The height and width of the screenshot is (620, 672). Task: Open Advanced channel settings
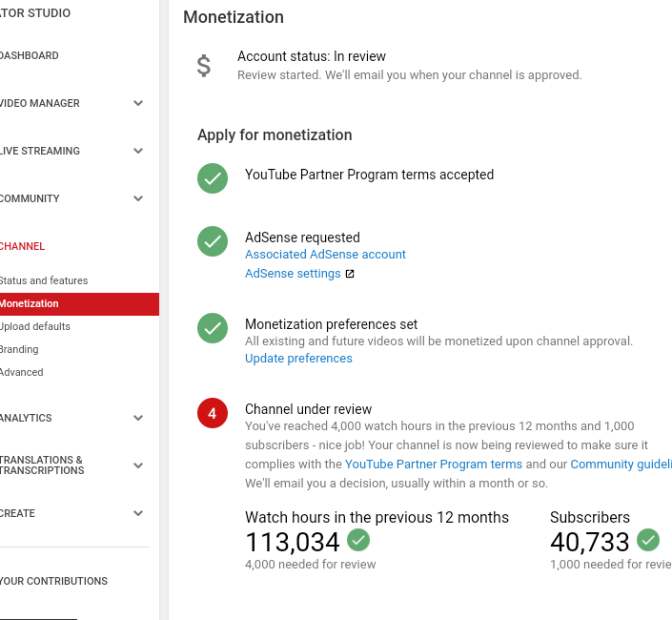point(21,372)
